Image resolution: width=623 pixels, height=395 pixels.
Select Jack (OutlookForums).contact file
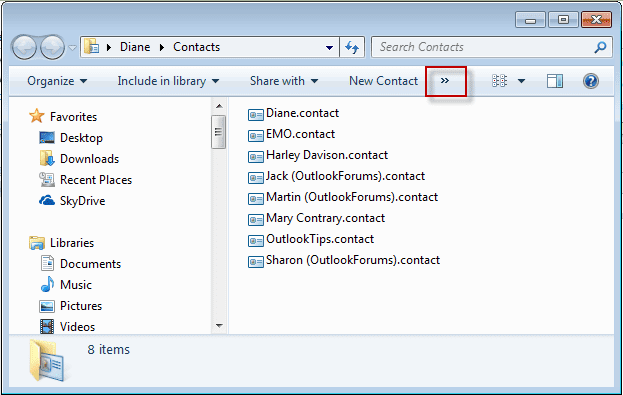click(345, 176)
